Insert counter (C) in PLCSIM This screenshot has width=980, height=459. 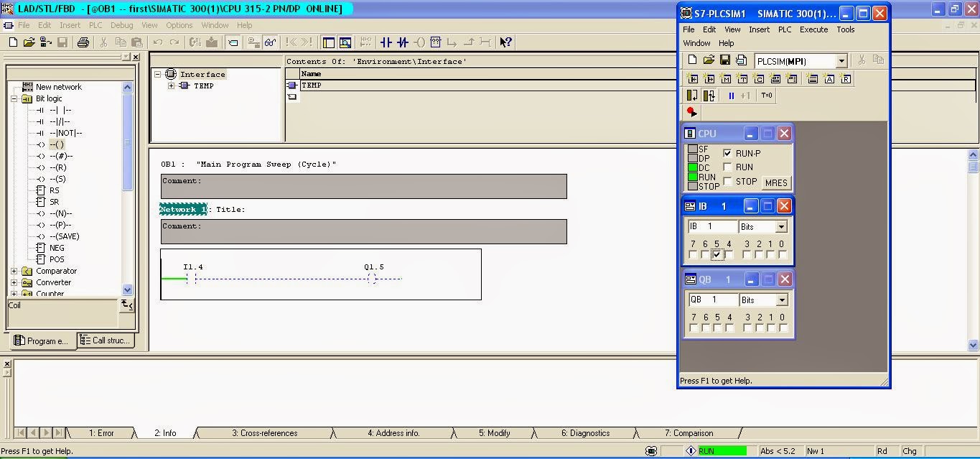[758, 78]
